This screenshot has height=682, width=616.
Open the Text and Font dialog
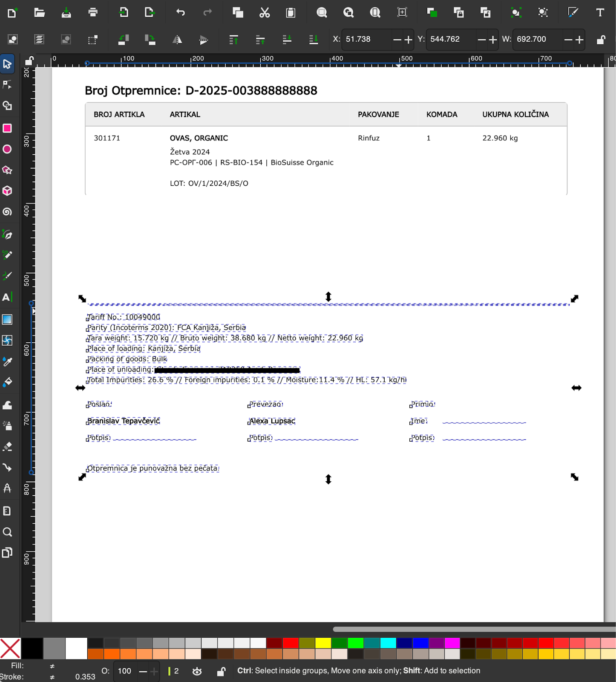(x=600, y=12)
